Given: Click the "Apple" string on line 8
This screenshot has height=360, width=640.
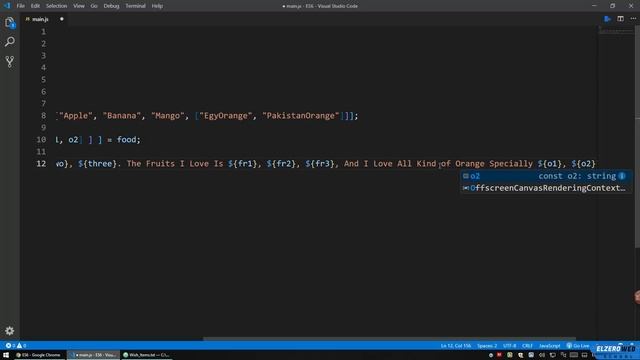Looking at the screenshot, I should click(76, 116).
